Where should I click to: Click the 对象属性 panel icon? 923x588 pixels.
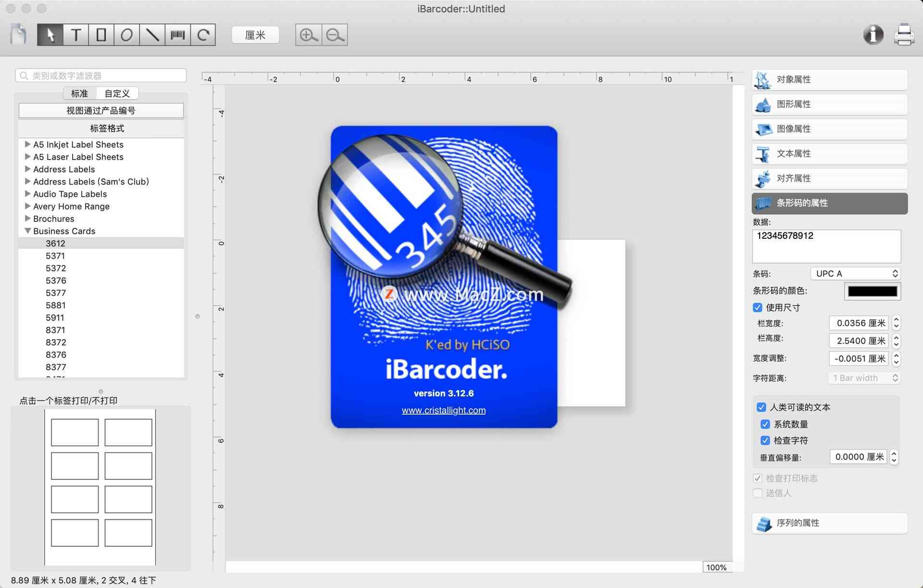(x=763, y=80)
